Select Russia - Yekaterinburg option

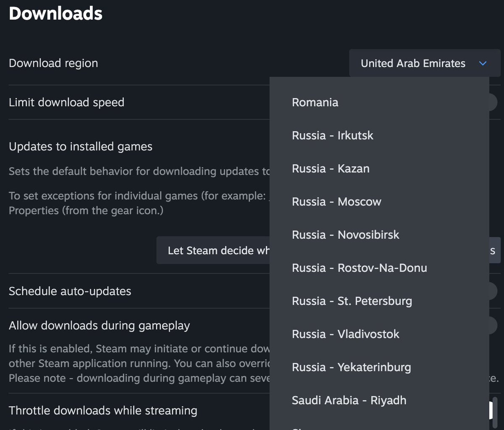(x=379, y=367)
